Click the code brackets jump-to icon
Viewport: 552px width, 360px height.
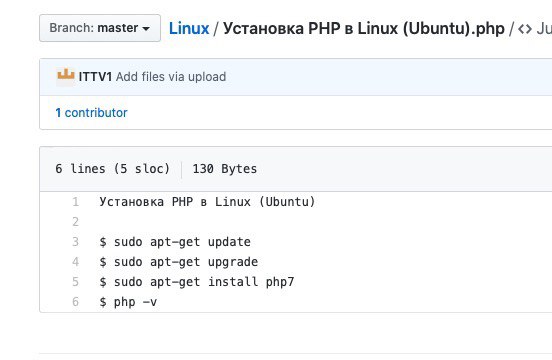(x=525, y=29)
